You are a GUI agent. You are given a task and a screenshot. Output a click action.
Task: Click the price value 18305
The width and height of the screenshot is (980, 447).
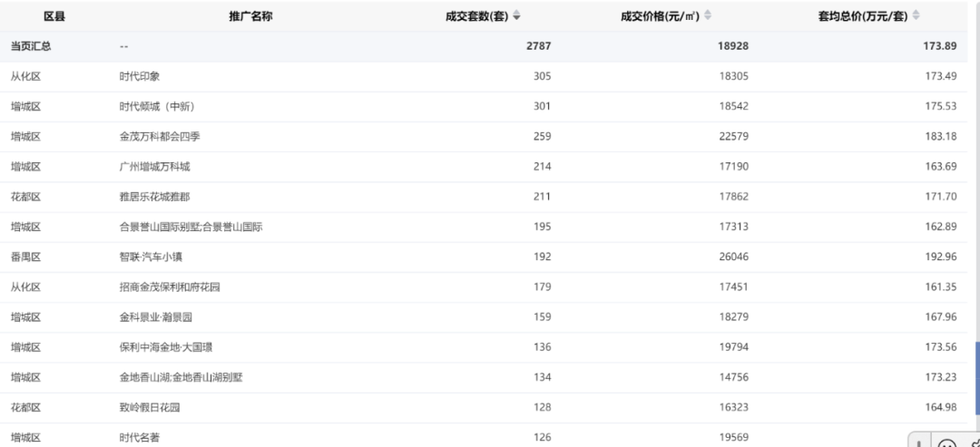[734, 76]
